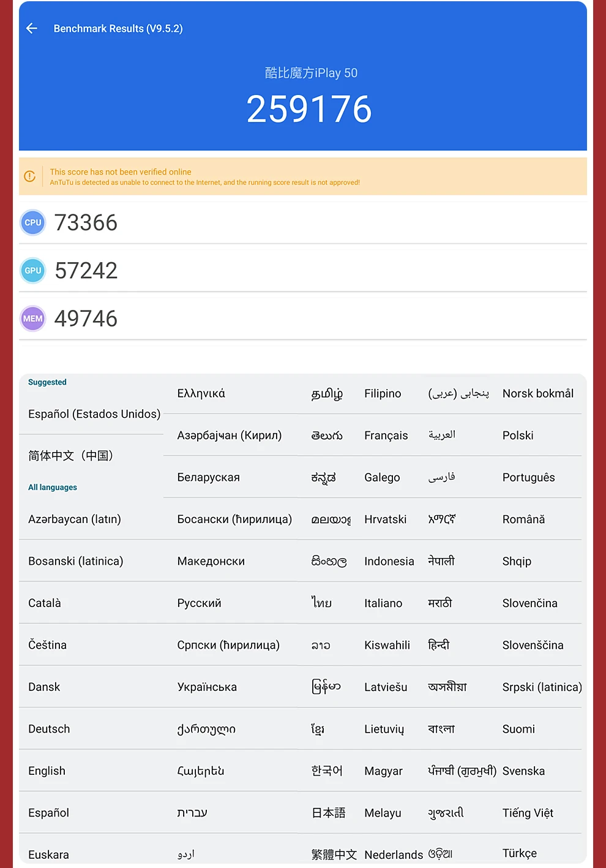
Task: Choose Latviešu language
Action: [x=386, y=687]
